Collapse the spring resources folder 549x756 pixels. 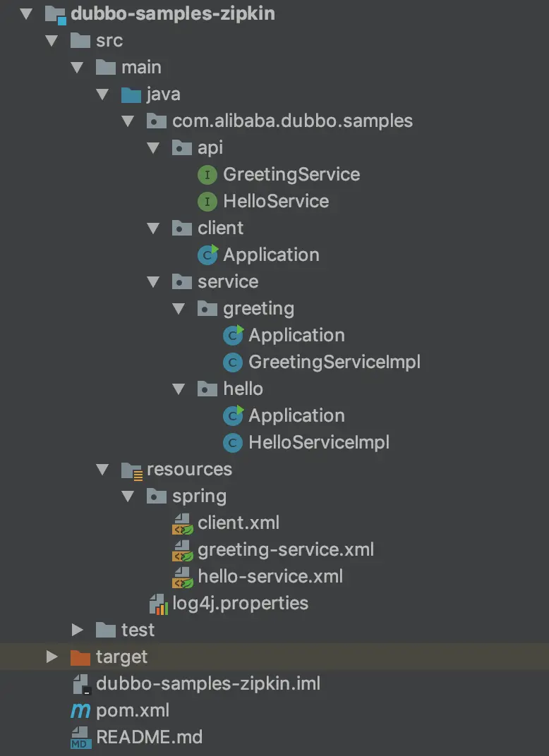tap(128, 496)
